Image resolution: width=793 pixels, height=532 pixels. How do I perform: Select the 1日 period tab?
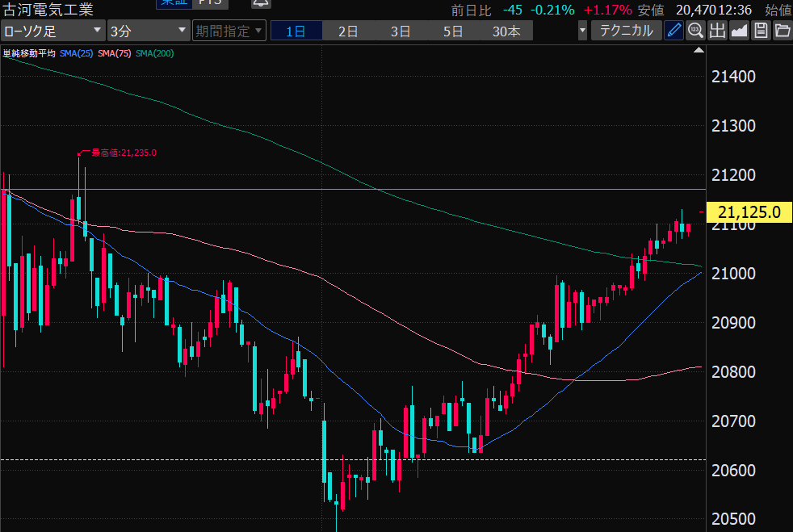296,31
